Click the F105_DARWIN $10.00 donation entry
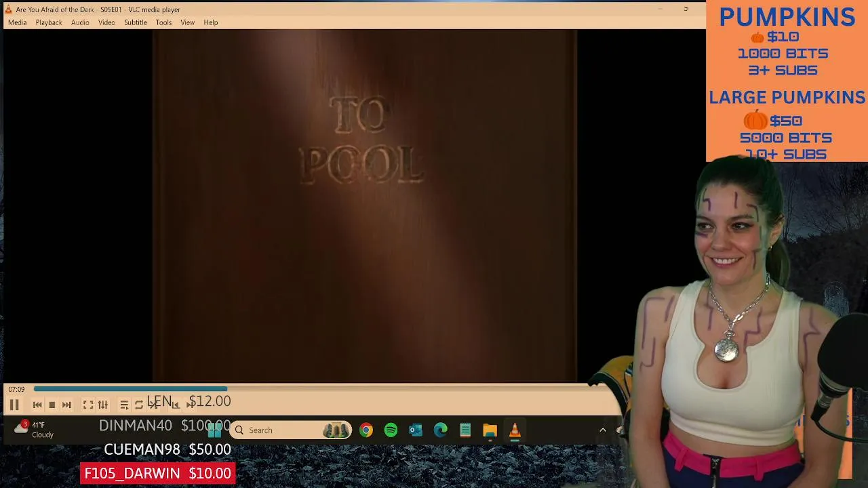Screen dimensions: 868x488 158,473
